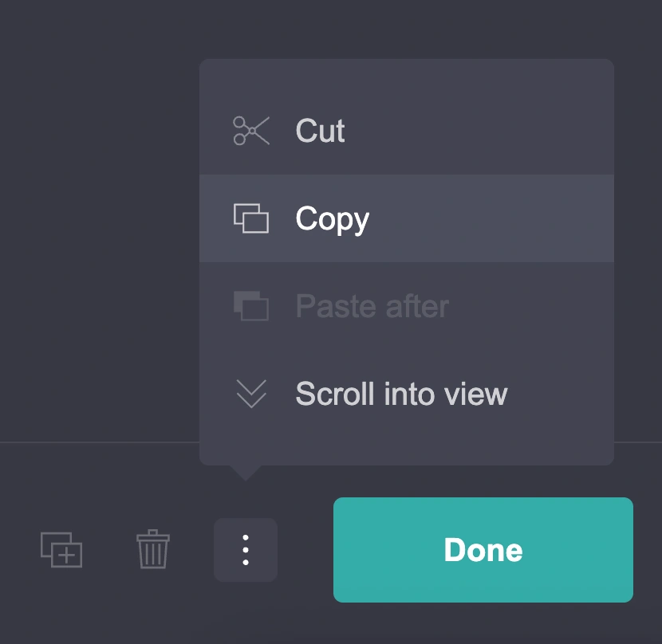The width and height of the screenshot is (662, 644).
Task: Select the Cut menu entry
Action: [407, 131]
